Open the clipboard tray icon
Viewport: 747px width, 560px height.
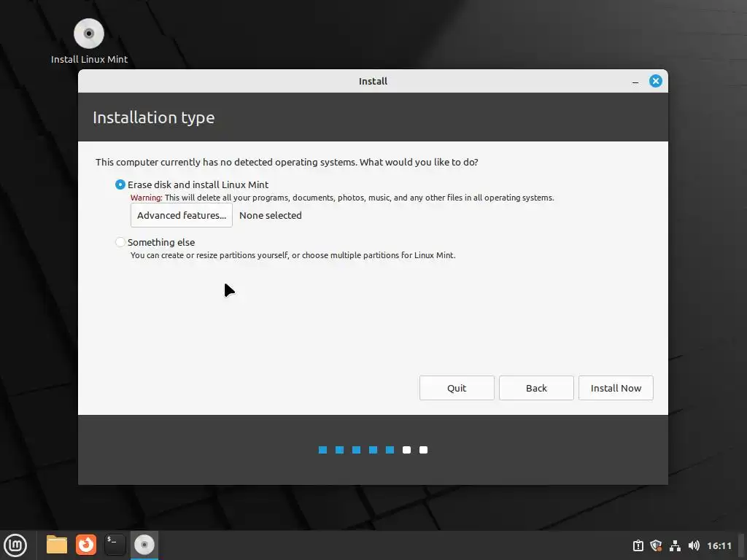(x=638, y=545)
